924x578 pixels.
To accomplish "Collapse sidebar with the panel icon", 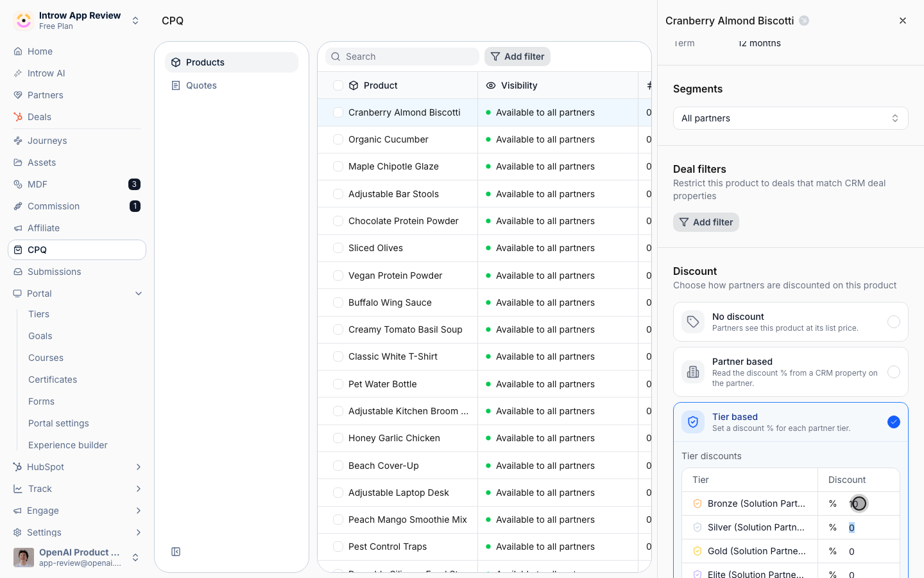I will (176, 552).
